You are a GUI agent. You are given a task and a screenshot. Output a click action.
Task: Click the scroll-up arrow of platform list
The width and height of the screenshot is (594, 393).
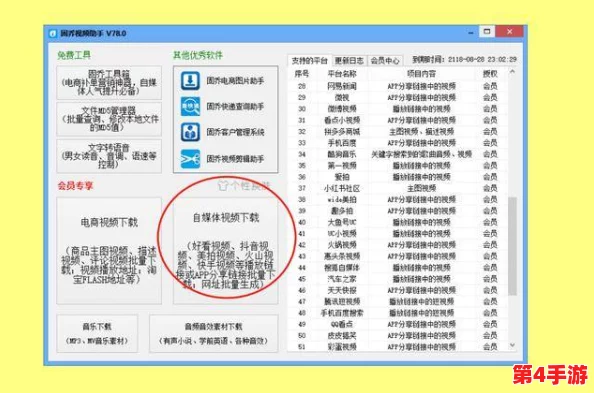(513, 72)
